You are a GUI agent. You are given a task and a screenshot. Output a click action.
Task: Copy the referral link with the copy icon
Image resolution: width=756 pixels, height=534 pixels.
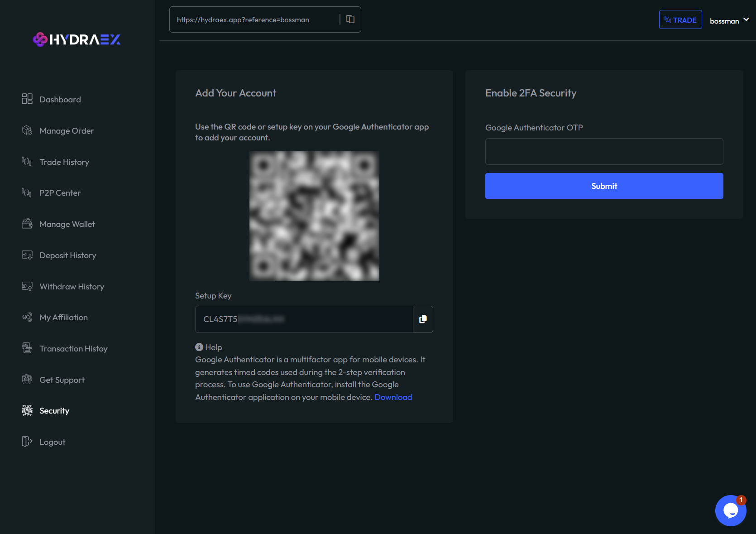click(350, 19)
